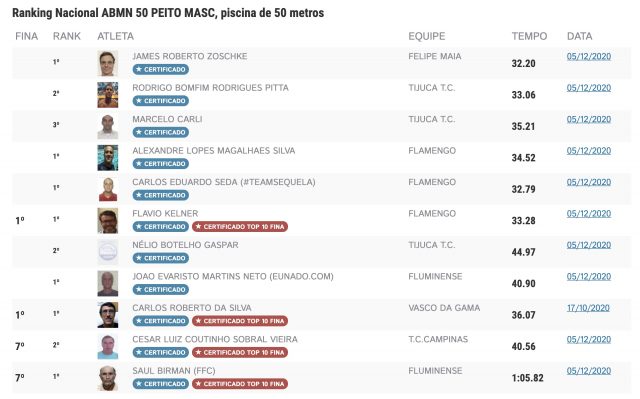Image resolution: width=640 pixels, height=399 pixels.
Task: Select Rodrigo Bomfim Rodrigues Pitta's athlete photo
Action: [x=108, y=95]
